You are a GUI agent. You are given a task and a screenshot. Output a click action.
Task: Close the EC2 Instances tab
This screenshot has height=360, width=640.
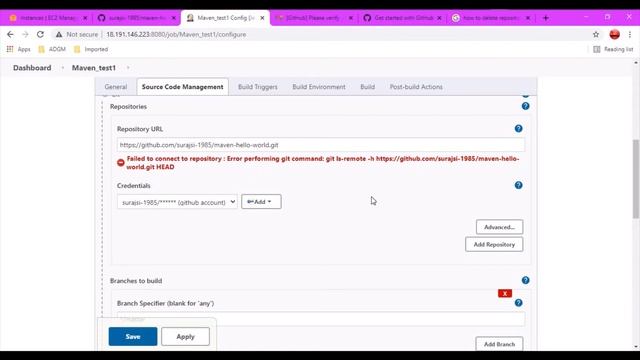click(85, 18)
